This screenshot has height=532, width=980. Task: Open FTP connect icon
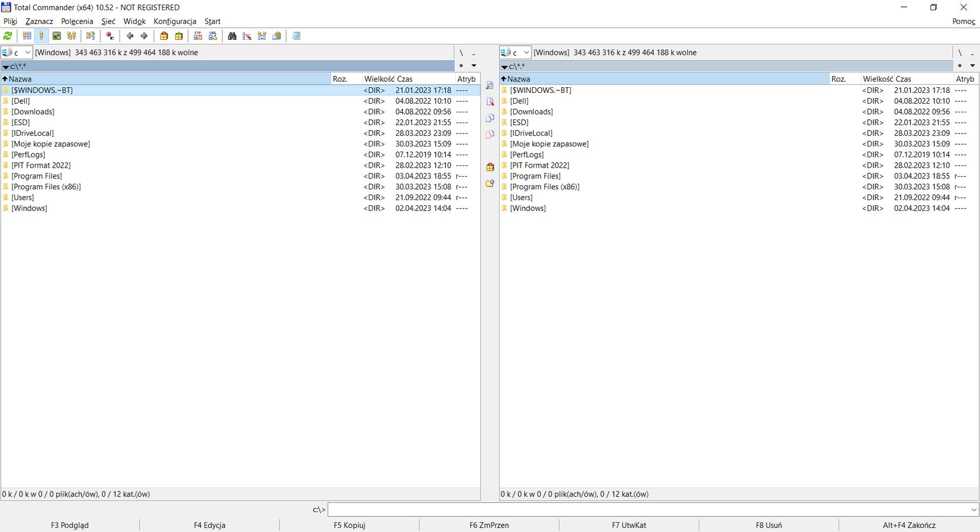tap(198, 36)
